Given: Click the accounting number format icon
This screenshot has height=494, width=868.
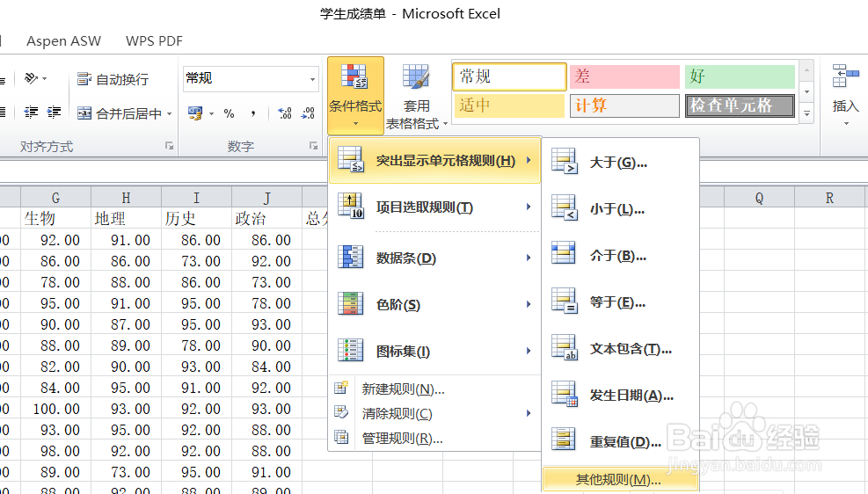Looking at the screenshot, I should [195, 113].
